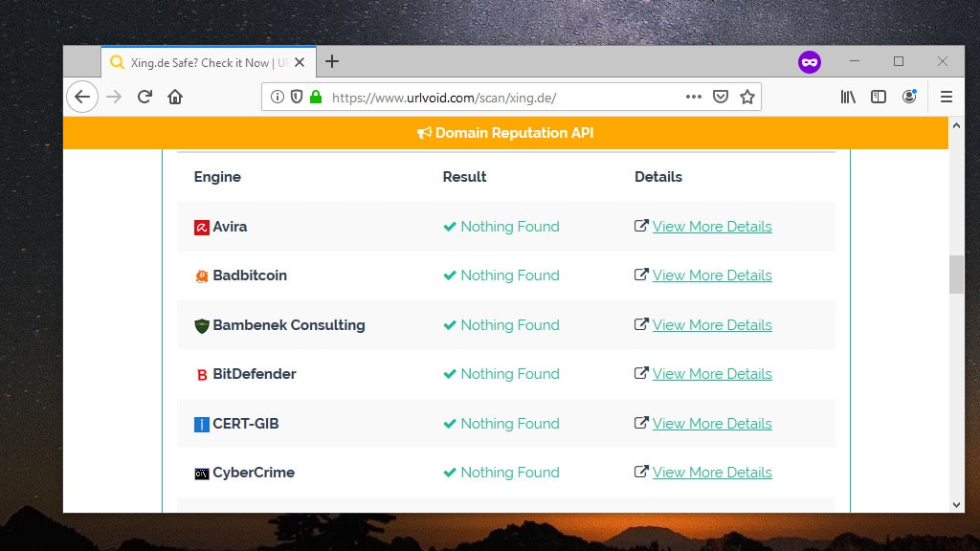Click the CERT-GIB blue logo icon
The image size is (980, 551).
(x=201, y=425)
